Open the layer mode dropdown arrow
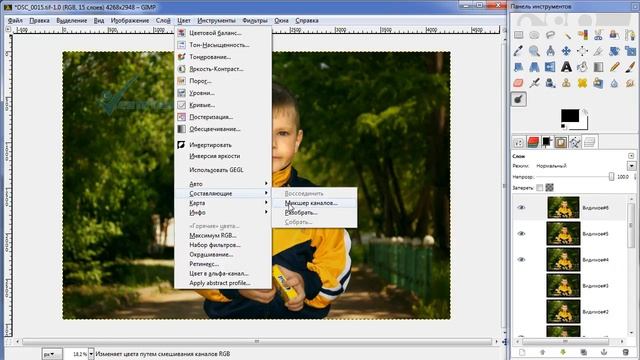The height and width of the screenshot is (360, 640). [631, 166]
